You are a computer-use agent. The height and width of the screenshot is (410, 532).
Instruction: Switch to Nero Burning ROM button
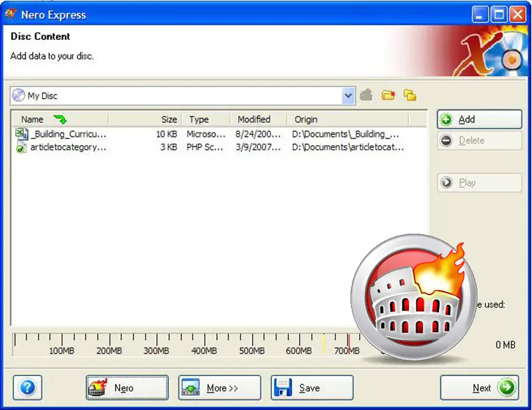(127, 387)
